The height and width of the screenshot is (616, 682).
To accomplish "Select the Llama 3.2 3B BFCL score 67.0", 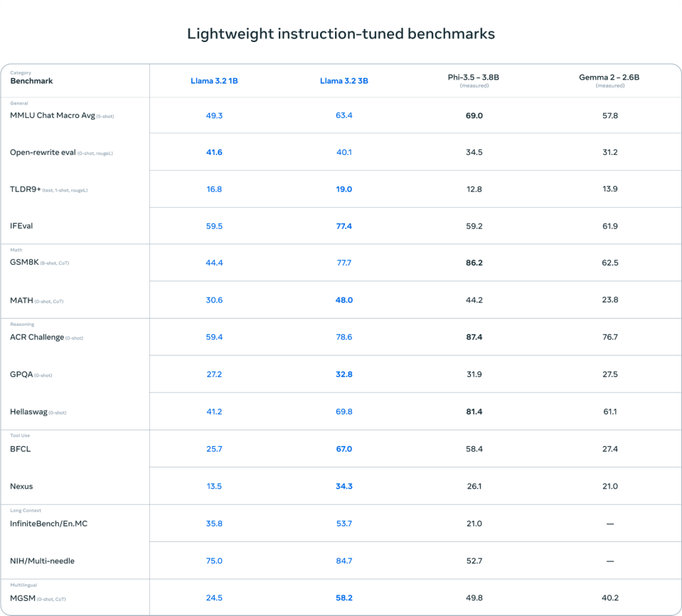I will (343, 449).
